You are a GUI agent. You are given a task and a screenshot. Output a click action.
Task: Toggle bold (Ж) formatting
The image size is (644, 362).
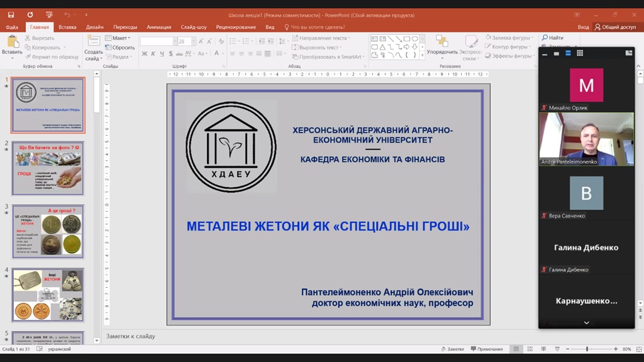(144, 54)
